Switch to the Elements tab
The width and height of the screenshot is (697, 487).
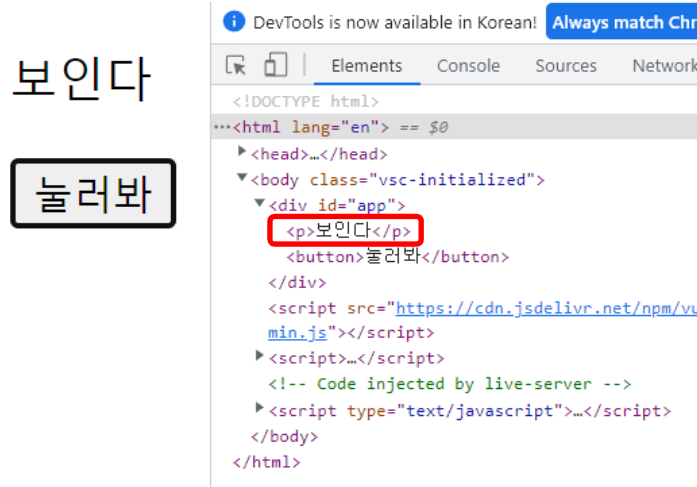coord(367,66)
